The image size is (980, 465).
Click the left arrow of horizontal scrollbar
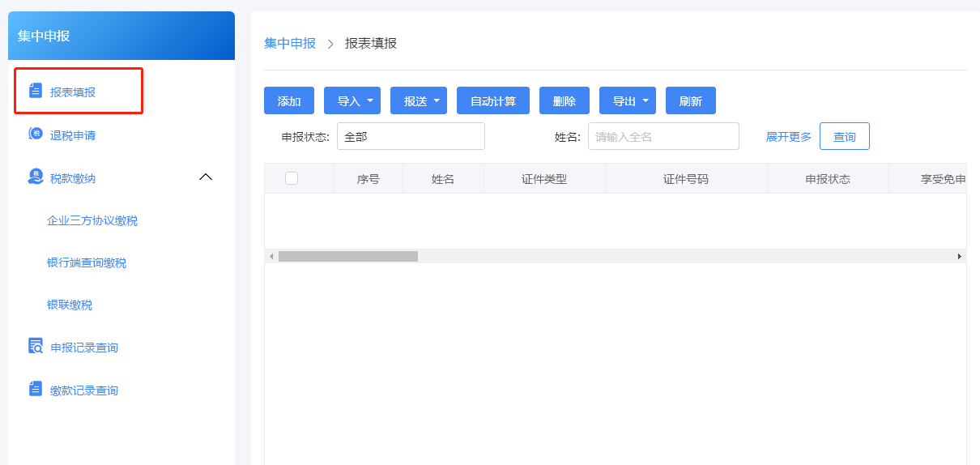271,256
